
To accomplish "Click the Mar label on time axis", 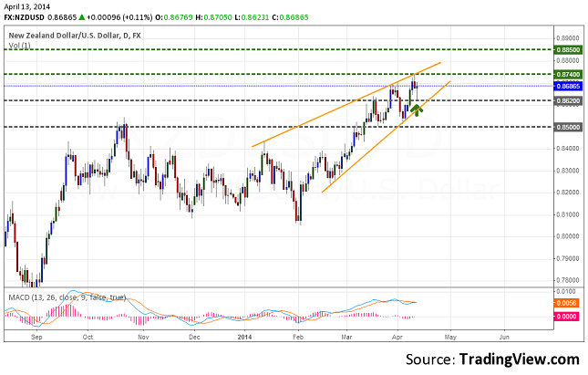I will (347, 337).
